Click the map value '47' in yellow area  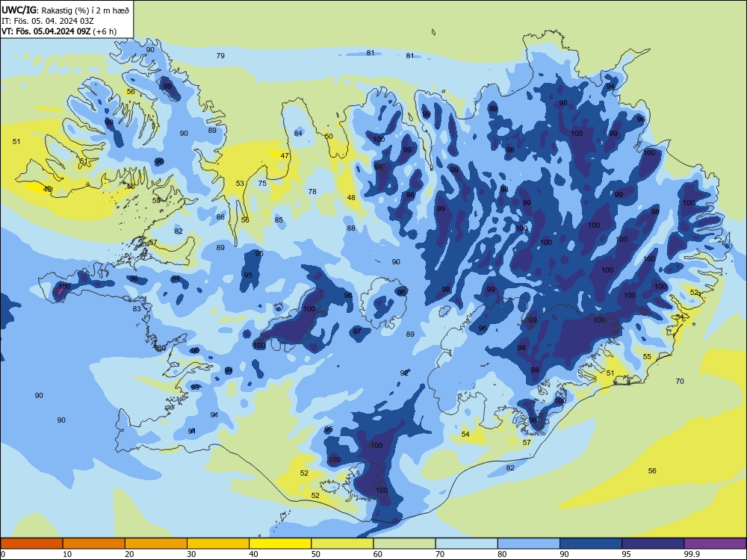click(285, 156)
